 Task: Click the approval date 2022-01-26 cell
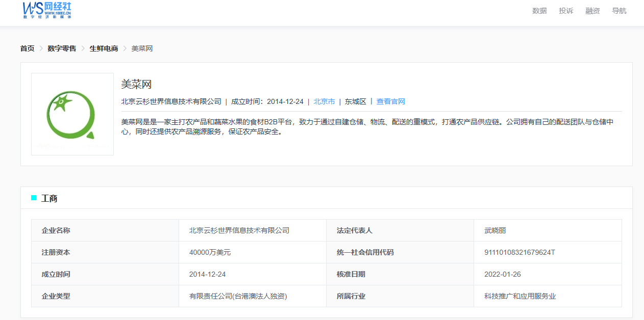click(x=502, y=274)
